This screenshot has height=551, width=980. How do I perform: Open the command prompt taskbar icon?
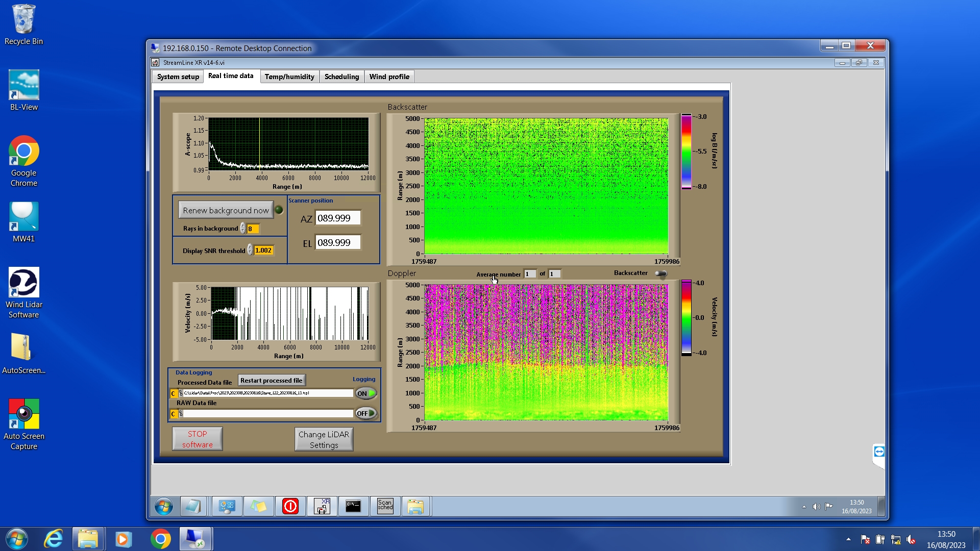coord(353,506)
